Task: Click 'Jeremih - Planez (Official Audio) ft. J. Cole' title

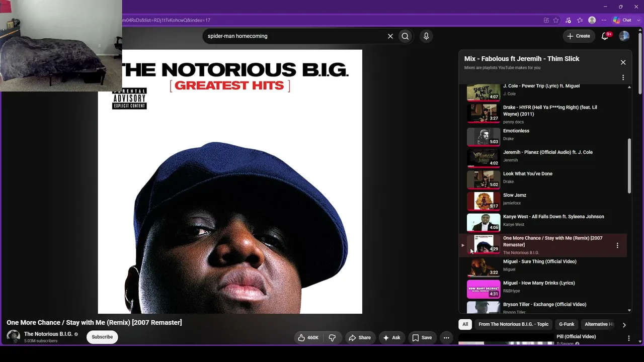Action: (x=548, y=152)
